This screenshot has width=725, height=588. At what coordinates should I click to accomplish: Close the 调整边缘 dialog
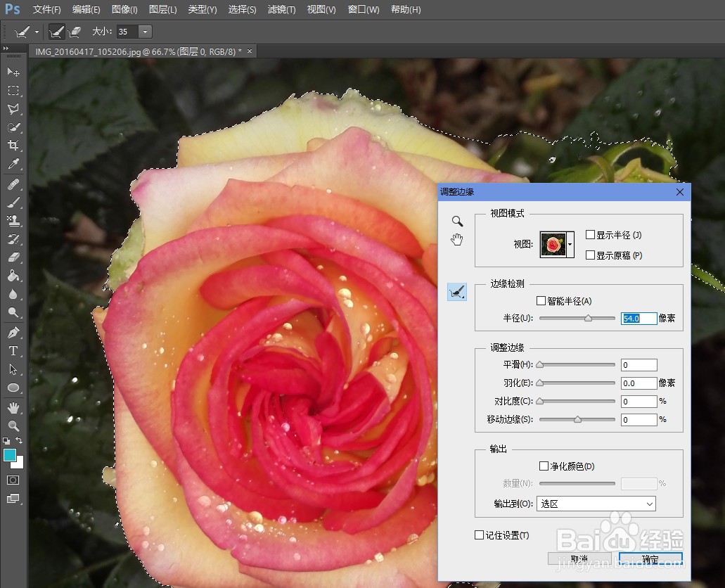(x=680, y=192)
